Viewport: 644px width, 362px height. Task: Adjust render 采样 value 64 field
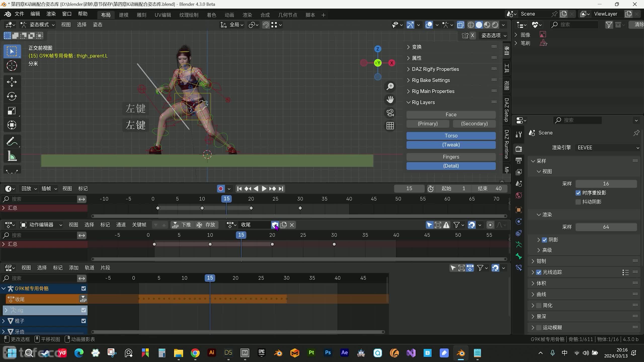pyautogui.click(x=606, y=227)
